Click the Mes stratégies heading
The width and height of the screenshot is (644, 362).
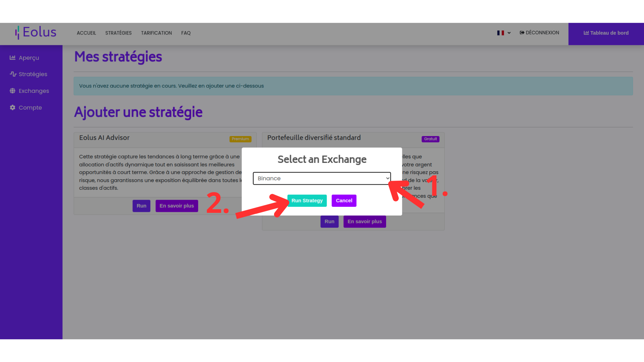point(118,57)
